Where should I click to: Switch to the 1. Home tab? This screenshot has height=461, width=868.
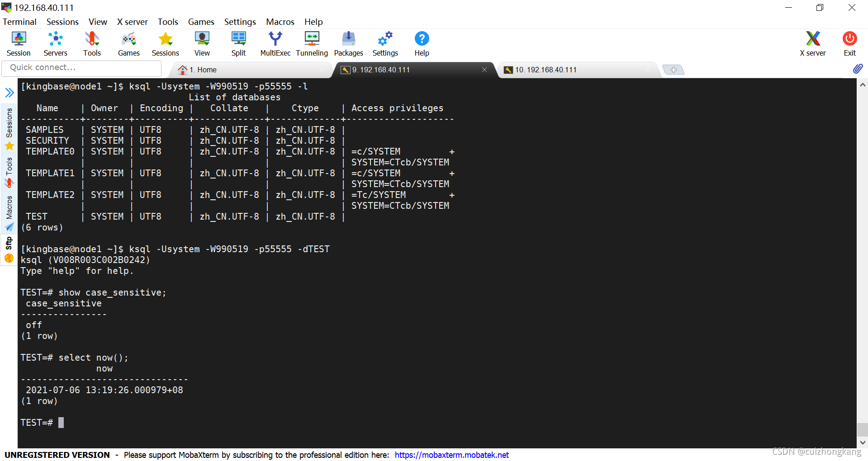tap(251, 70)
